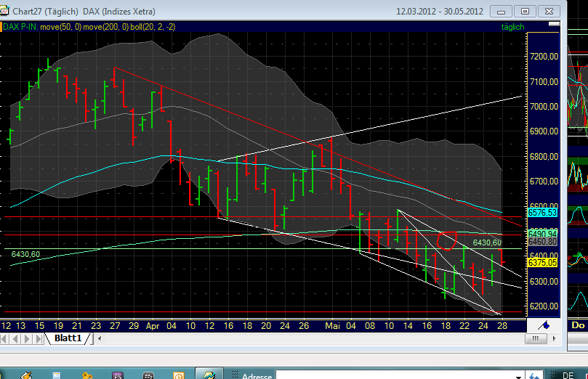Click the drawing tool icon below price axis
This screenshot has width=588, height=379.
544,325
